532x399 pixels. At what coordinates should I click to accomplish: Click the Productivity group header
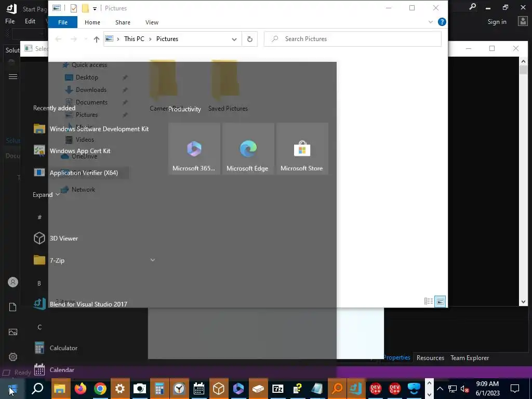[x=184, y=109]
